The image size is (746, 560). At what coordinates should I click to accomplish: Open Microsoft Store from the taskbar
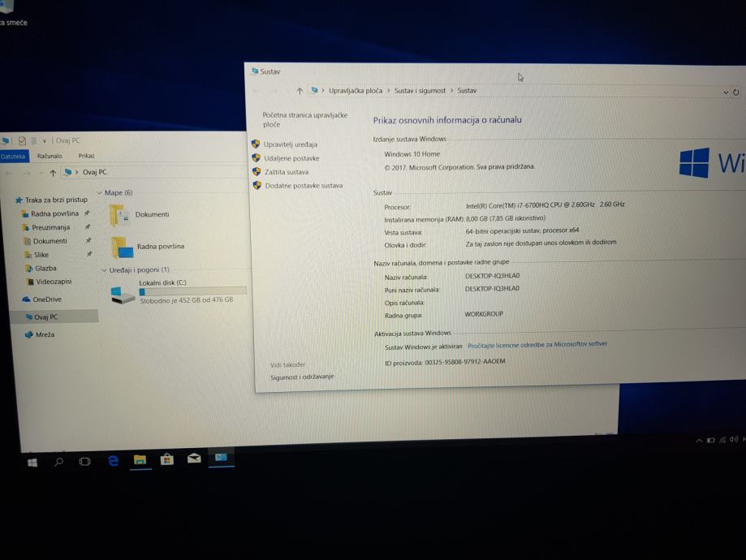[x=167, y=459]
